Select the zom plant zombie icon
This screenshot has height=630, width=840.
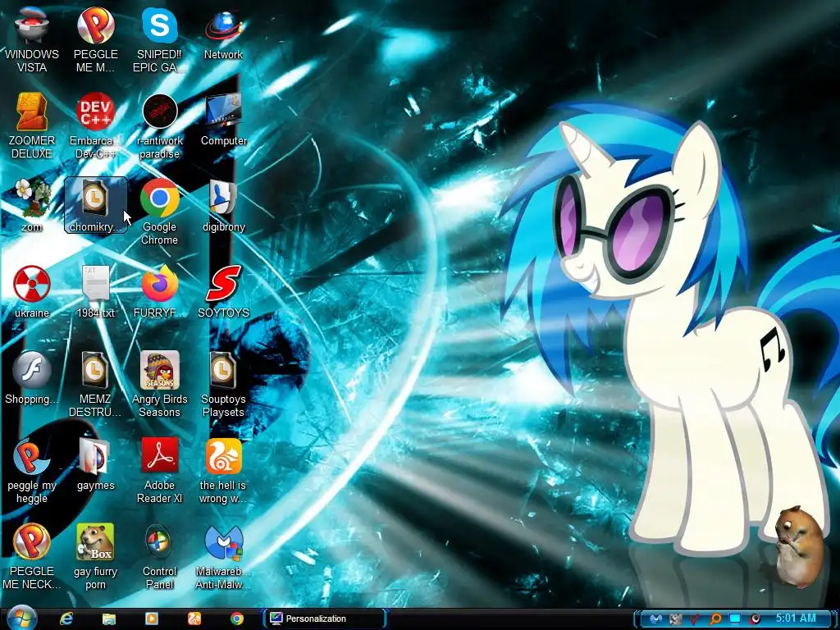tap(32, 205)
